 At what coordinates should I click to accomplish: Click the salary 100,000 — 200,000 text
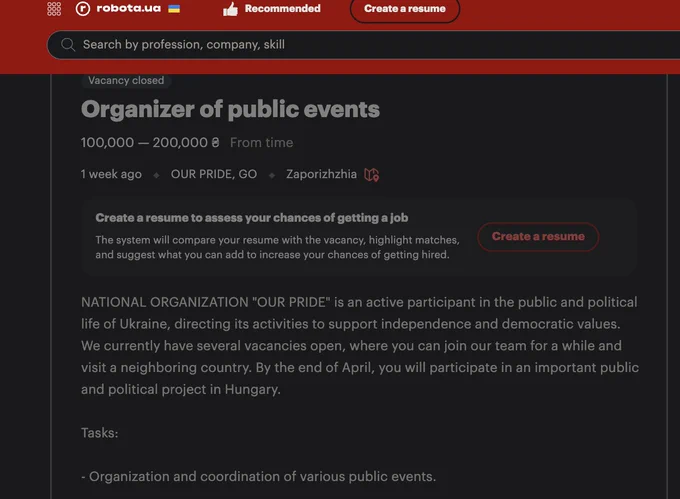pyautogui.click(x=150, y=142)
